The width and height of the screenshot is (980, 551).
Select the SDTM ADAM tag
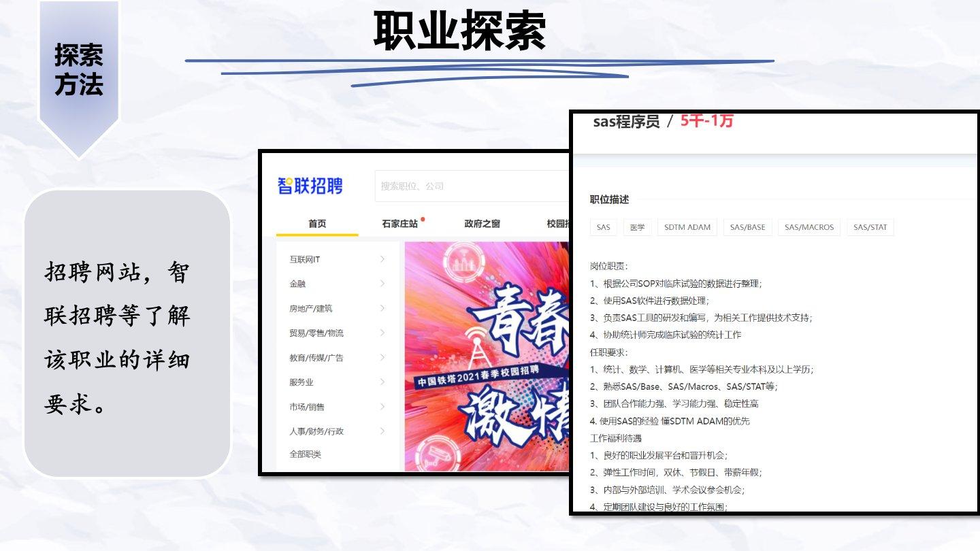687,227
